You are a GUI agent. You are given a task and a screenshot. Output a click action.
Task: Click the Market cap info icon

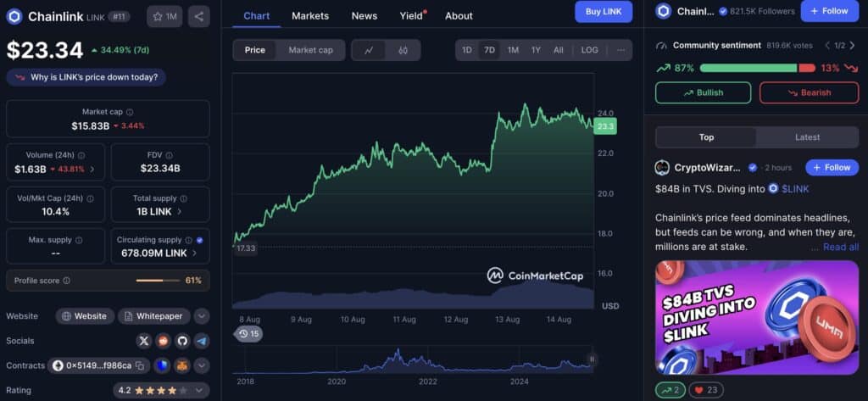pyautogui.click(x=130, y=112)
